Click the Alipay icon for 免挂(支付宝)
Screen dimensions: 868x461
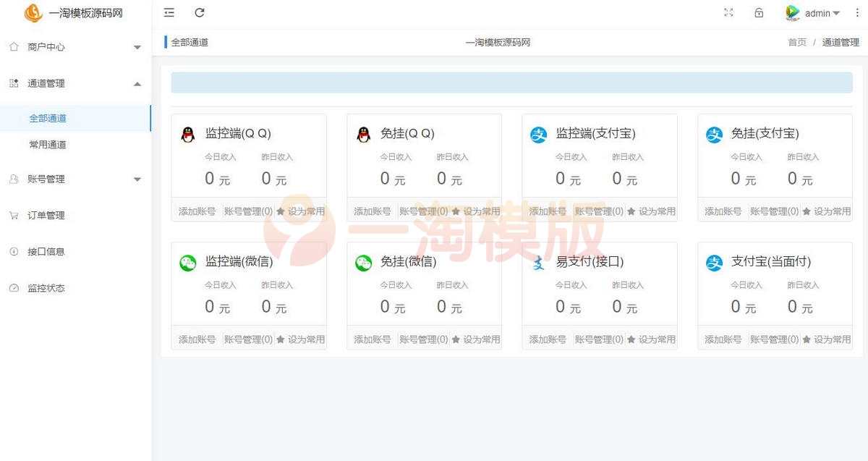click(x=714, y=135)
